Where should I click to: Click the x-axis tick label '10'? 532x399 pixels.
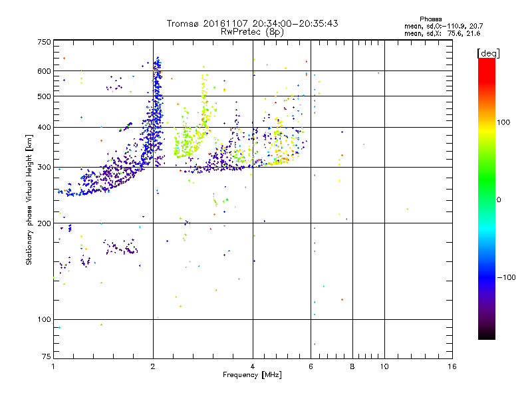(384, 366)
